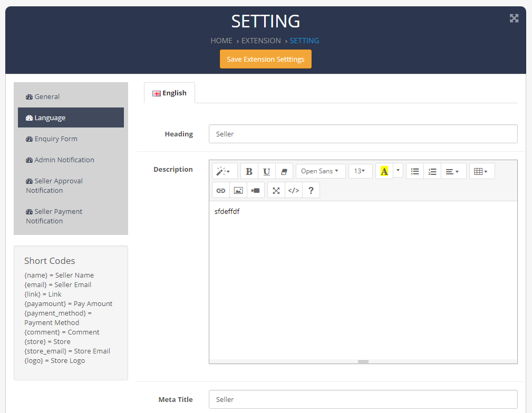
Task: Open the Enquiry Form menu item
Action: click(71, 139)
